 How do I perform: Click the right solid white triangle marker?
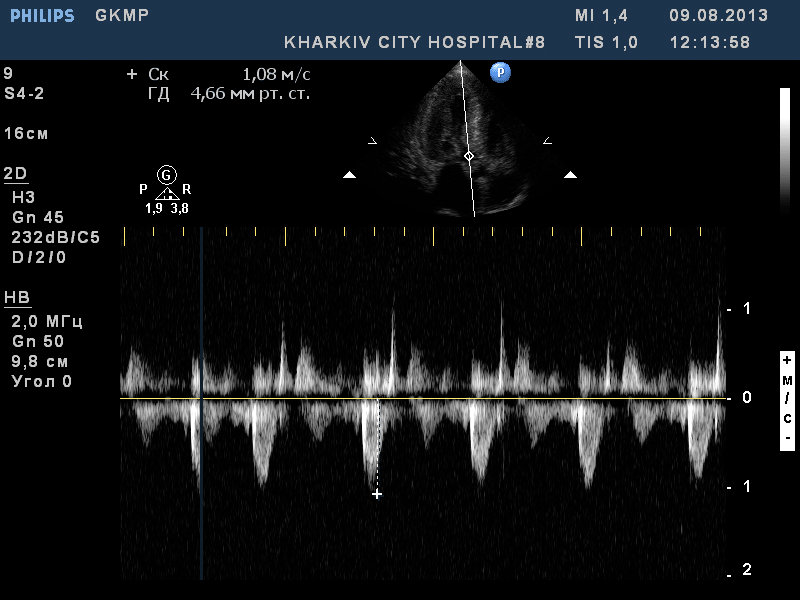pyautogui.click(x=570, y=175)
